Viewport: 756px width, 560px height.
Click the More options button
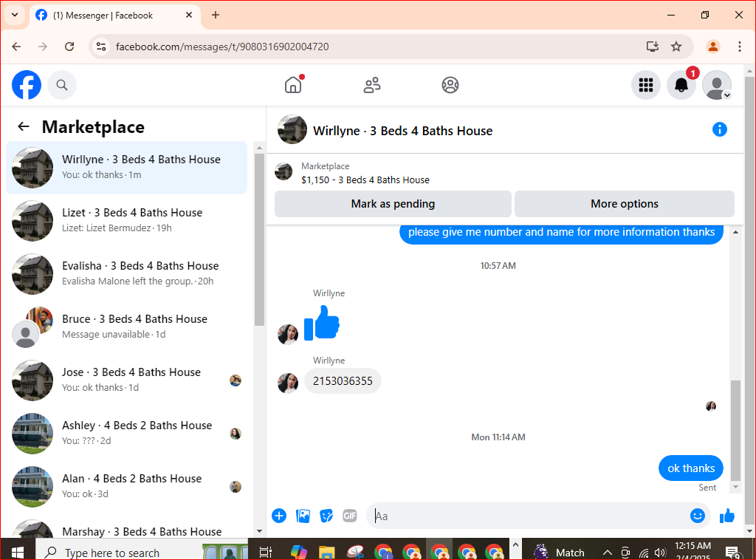(x=625, y=204)
